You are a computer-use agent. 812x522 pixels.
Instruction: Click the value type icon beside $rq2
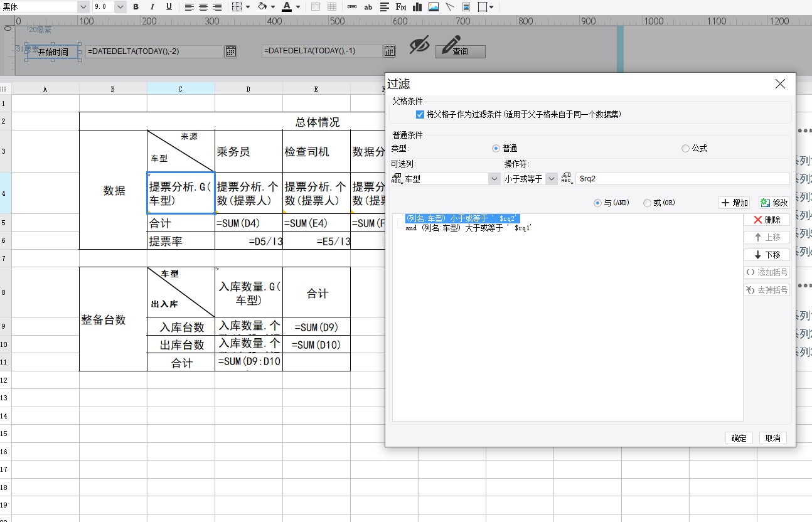pos(566,179)
